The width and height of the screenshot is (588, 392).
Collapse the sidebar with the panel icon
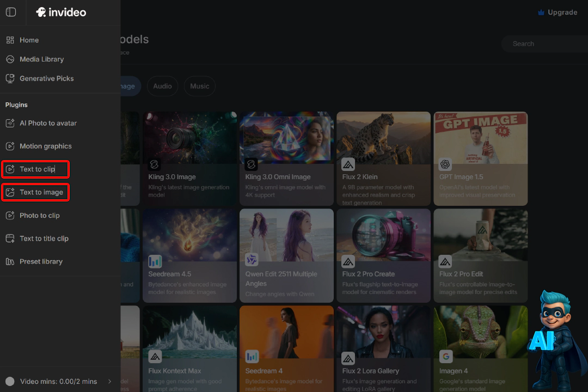pos(11,12)
